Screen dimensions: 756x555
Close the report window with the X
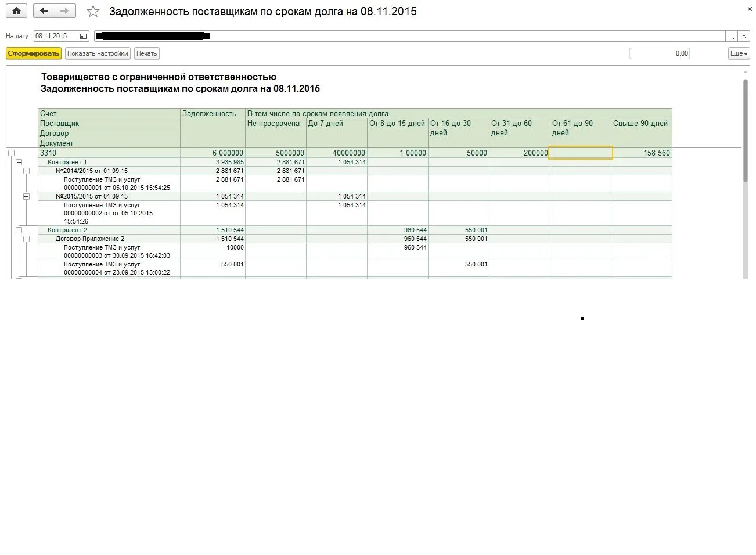750,9
